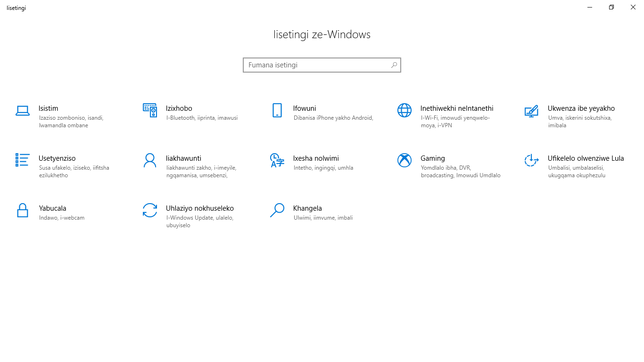Viewport: 644px width, 362px height.
Task: Open the Usetyenziso category title
Action: (57, 158)
